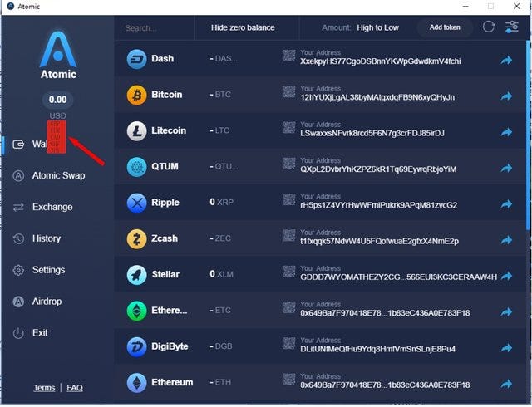Click the send arrow for QTUM

(506, 169)
